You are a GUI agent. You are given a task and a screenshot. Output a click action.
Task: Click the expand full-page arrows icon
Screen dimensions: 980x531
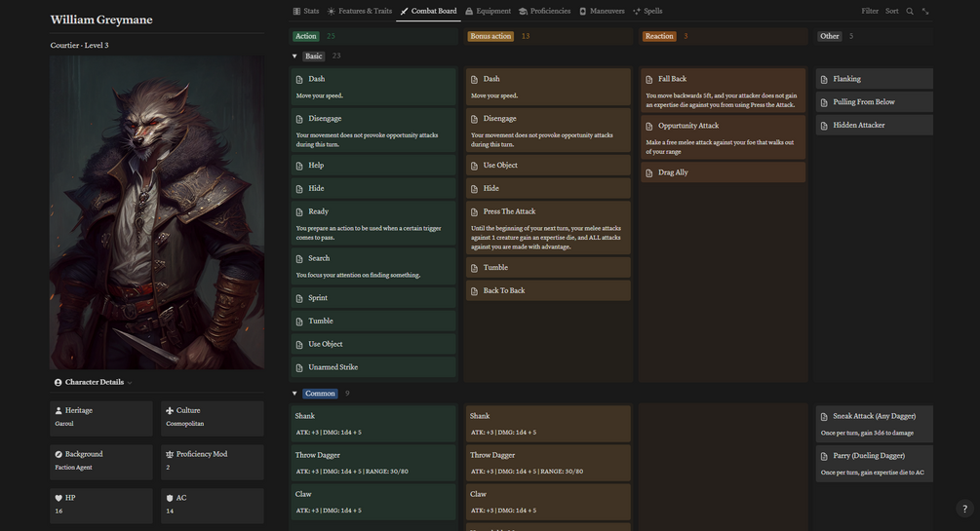coord(925,12)
